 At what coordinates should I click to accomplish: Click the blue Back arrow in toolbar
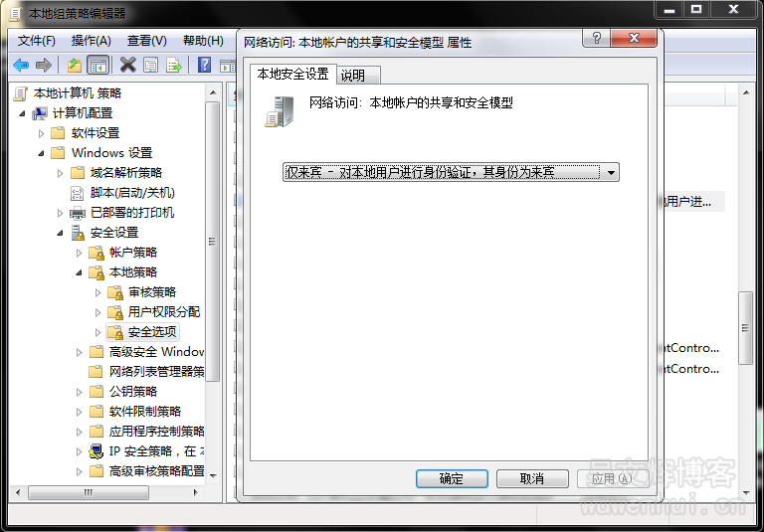click(x=21, y=65)
